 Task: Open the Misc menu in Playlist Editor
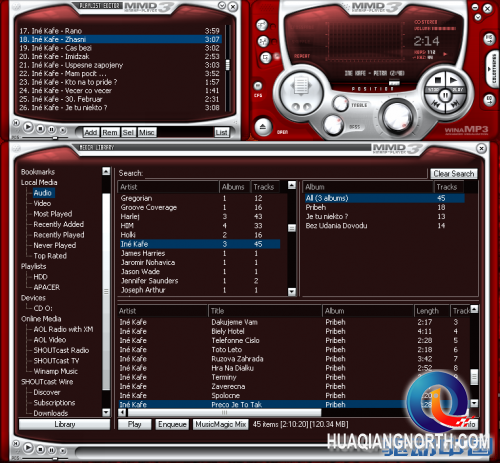pyautogui.click(x=146, y=133)
